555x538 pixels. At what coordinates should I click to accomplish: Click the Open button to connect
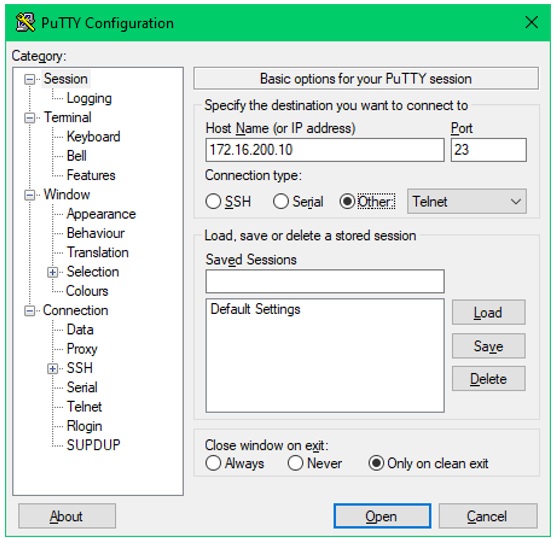[x=382, y=516]
